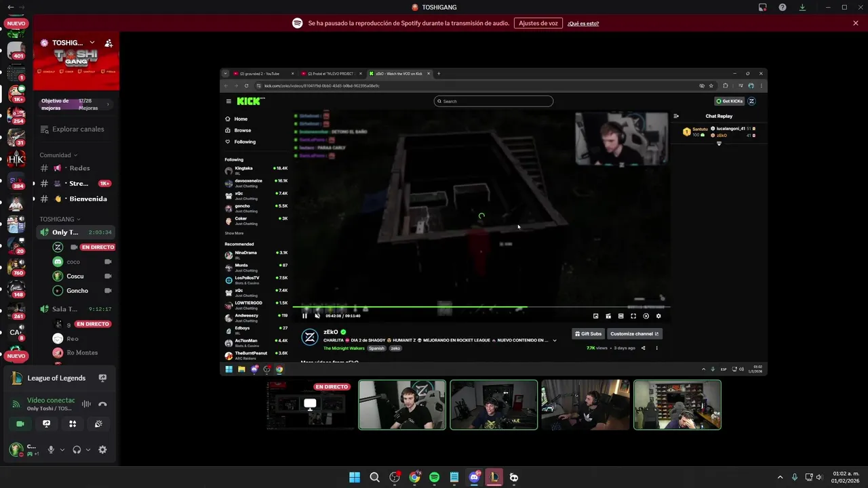The image size is (868, 488).
Task: Collapse the TOSHIGANG channel category
Action: click(60, 220)
